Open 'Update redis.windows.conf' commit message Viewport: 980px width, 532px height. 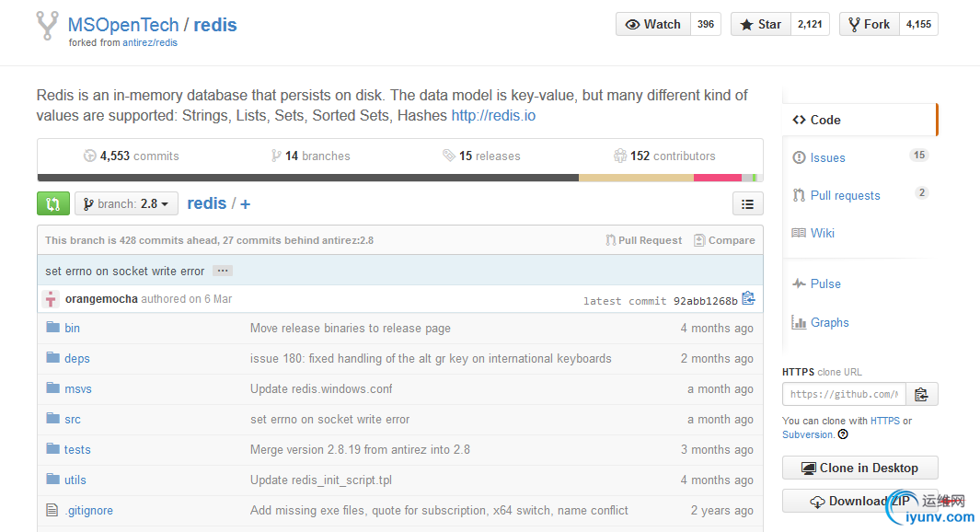[321, 388]
